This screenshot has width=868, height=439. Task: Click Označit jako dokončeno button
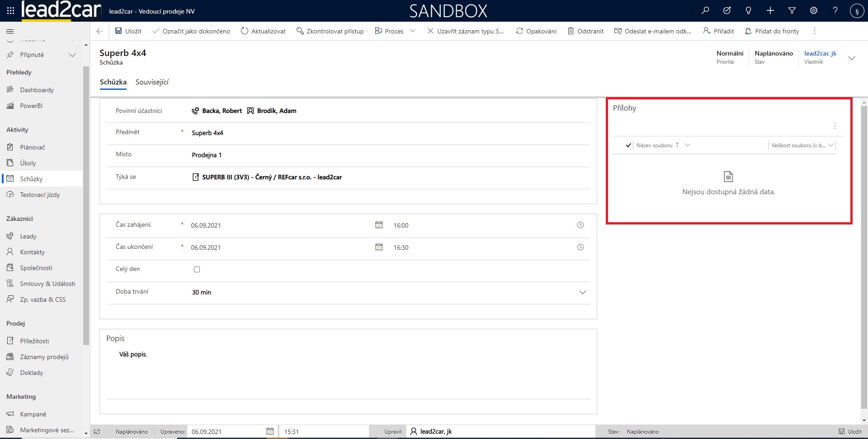point(191,31)
